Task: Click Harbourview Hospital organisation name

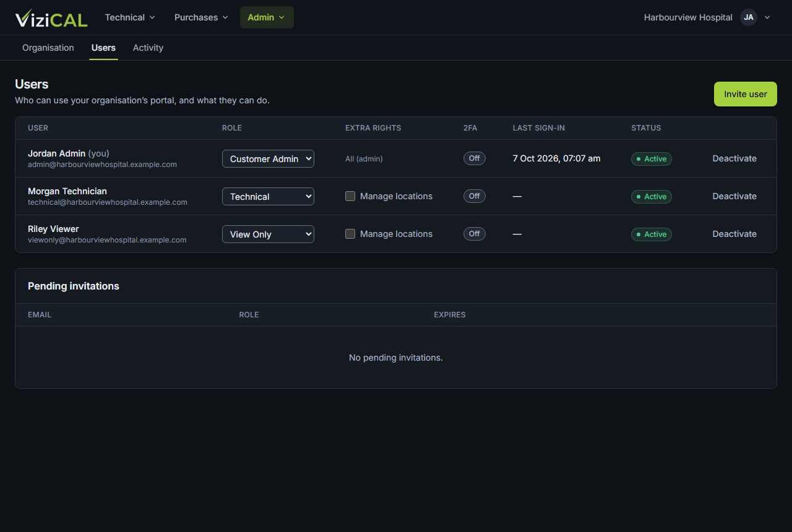Action: (x=688, y=17)
